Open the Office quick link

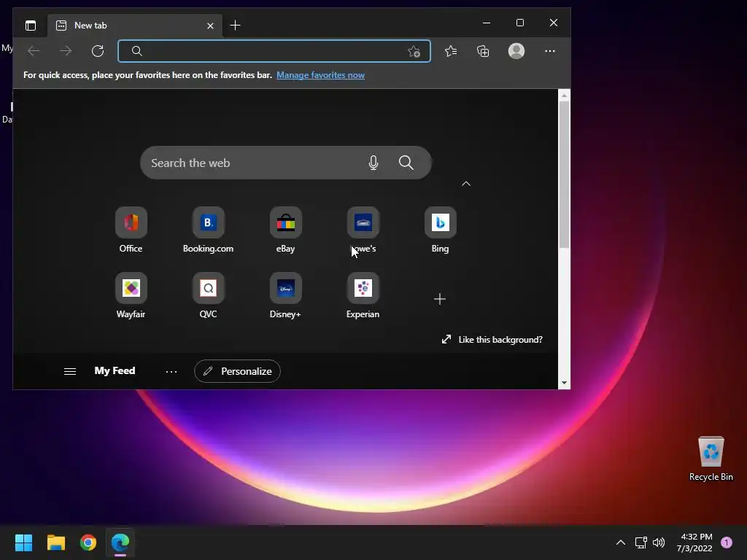pos(131,230)
